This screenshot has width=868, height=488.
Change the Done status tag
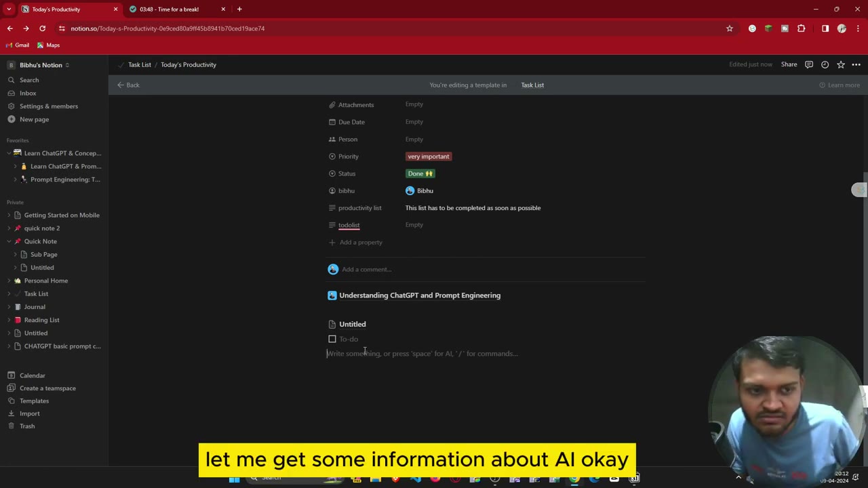[x=420, y=174]
